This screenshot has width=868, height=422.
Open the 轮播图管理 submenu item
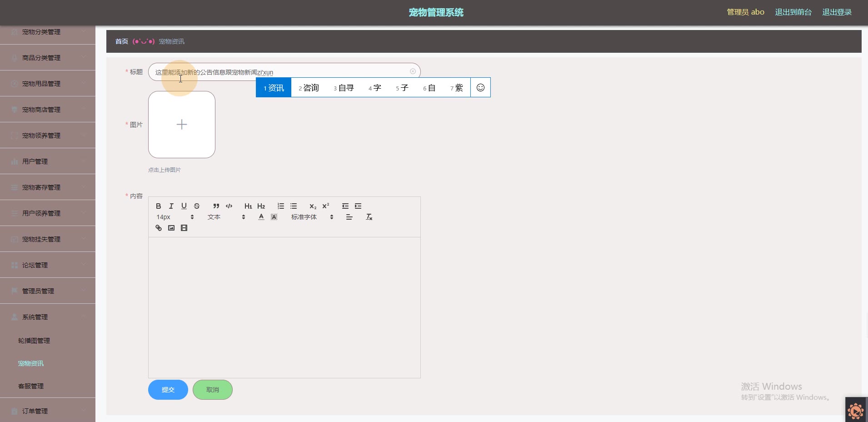[x=48, y=341]
